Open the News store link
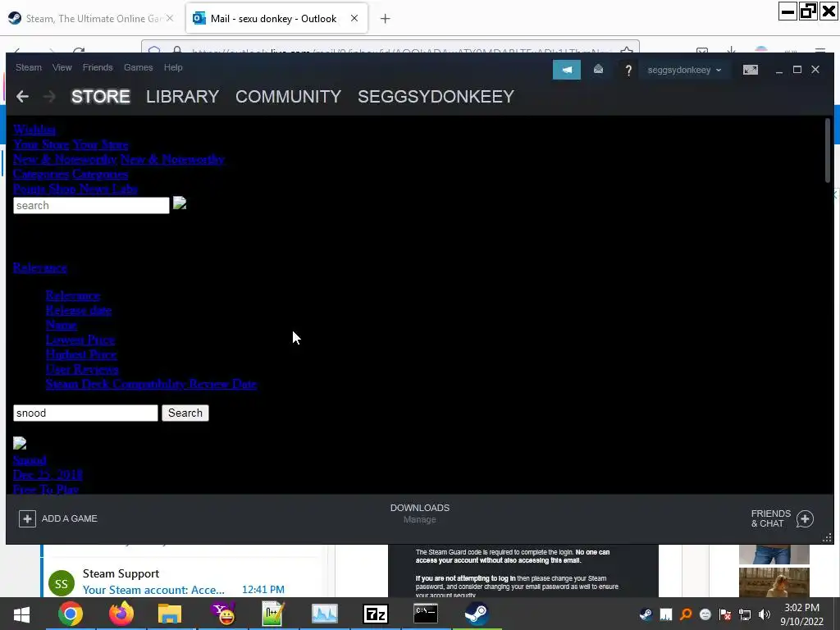The width and height of the screenshot is (840, 630). point(94,189)
